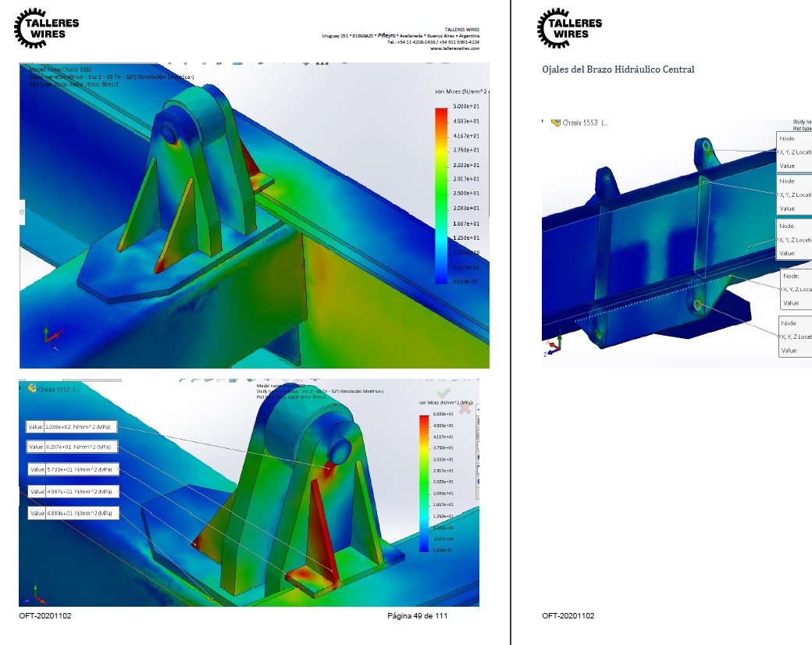Click the 4.889e+01 N/mm^2 value callout

[x=73, y=513]
